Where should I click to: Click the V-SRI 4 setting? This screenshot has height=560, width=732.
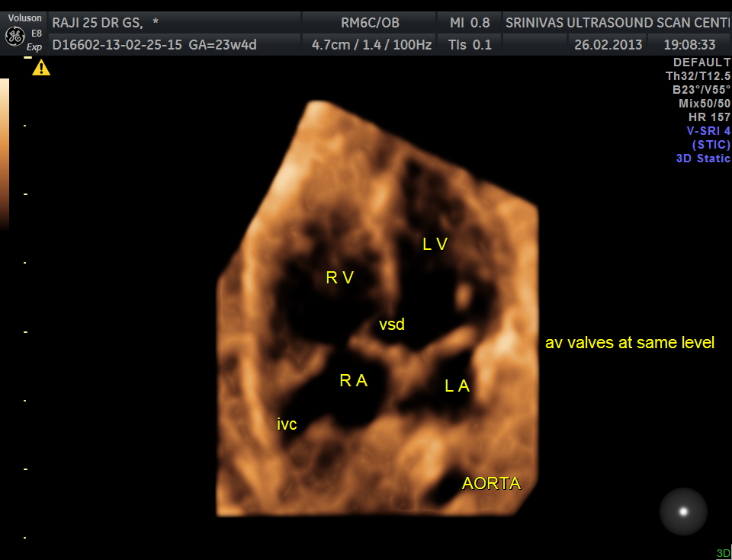pos(708,131)
